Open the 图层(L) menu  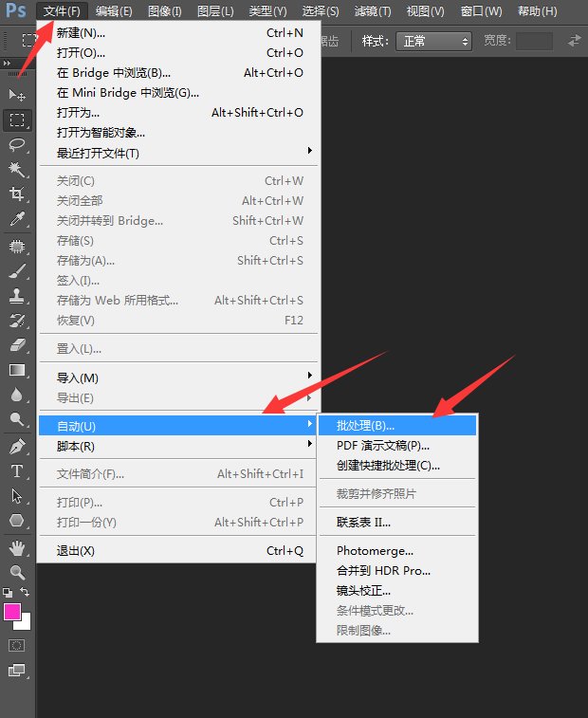(215, 11)
